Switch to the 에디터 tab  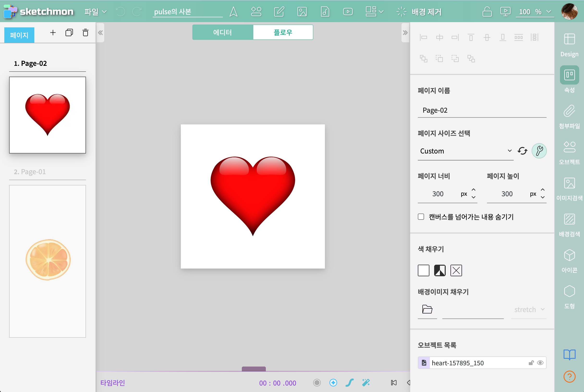tap(222, 32)
